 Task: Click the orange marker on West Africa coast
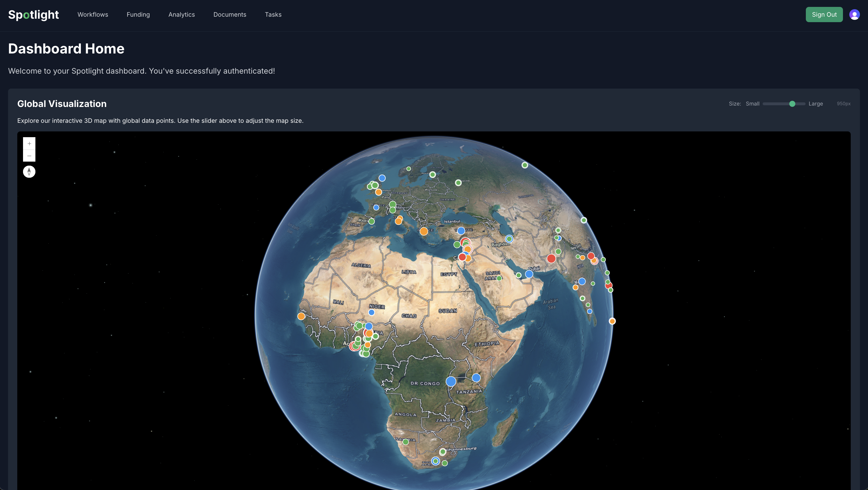pyautogui.click(x=301, y=316)
